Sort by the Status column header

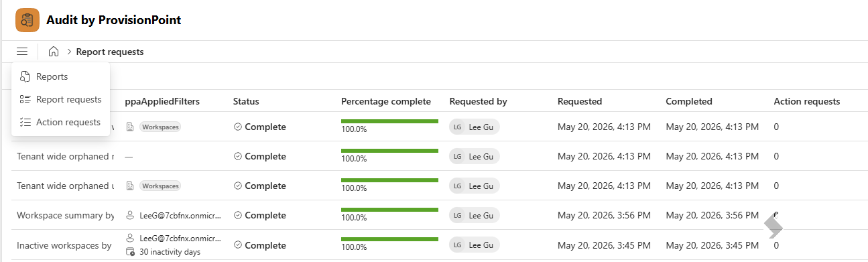pyautogui.click(x=246, y=101)
